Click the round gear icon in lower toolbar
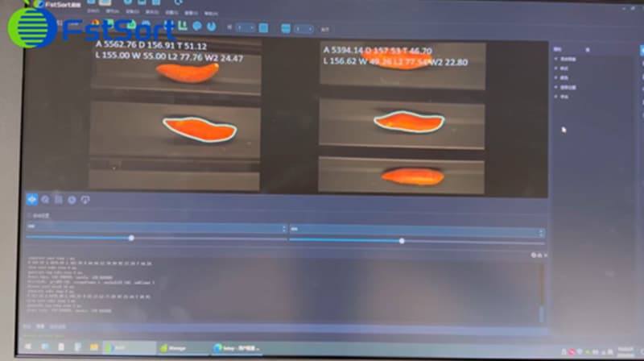The height and width of the screenshot is (361, 644). (72, 199)
